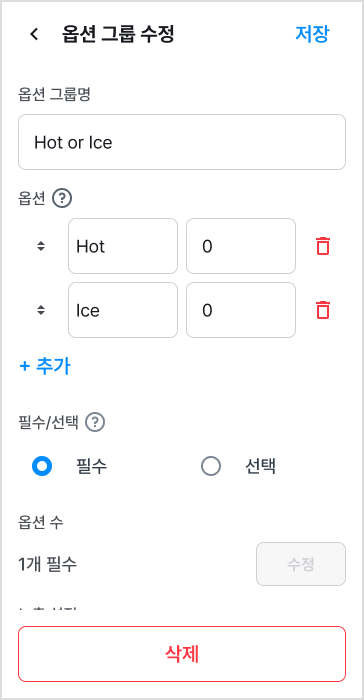Select the 선택 radio button

coord(211,467)
